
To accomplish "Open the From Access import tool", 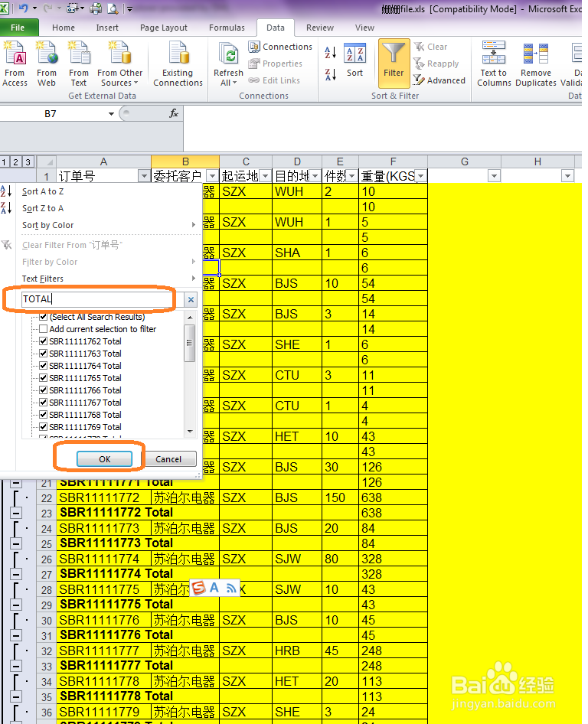I will click(x=15, y=64).
